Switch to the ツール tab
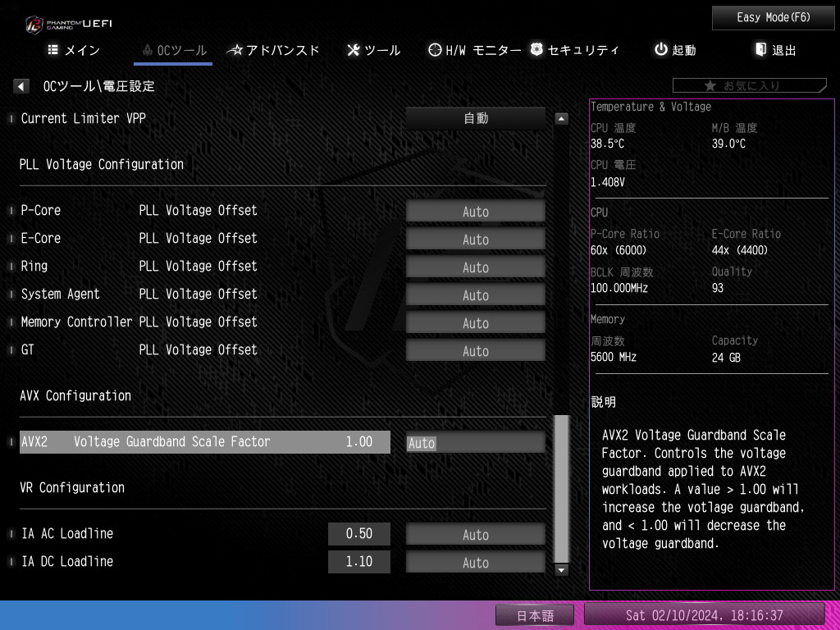The image size is (840, 630). click(x=374, y=50)
